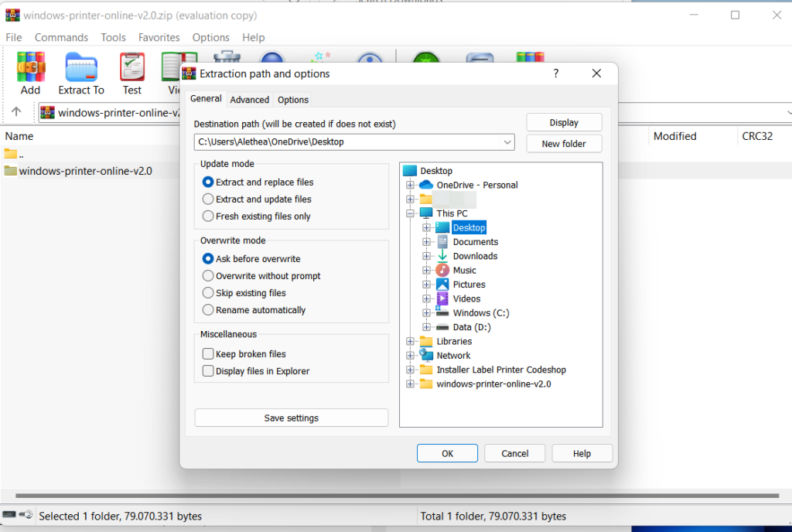Expand the highlighted Desktop node under This PC
The height and width of the screenshot is (532, 792).
426,227
